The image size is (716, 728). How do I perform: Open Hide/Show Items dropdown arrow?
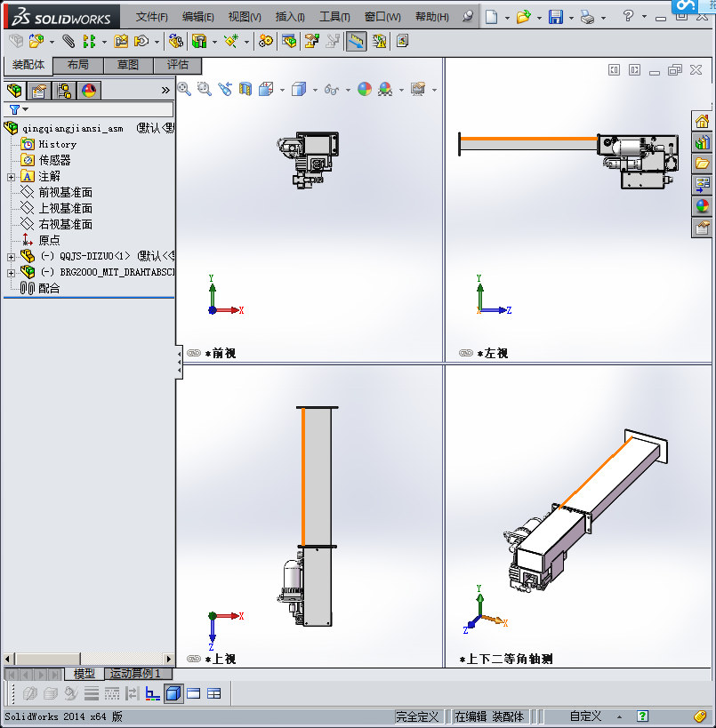(348, 90)
